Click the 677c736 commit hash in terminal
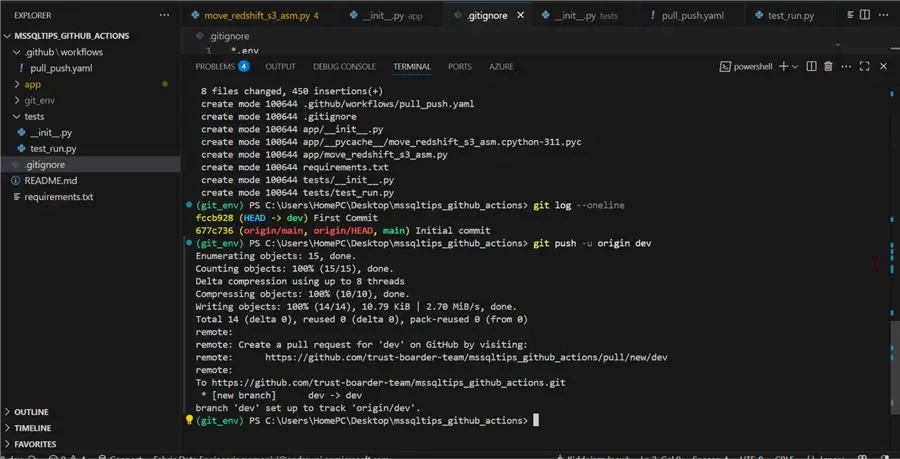 214,231
